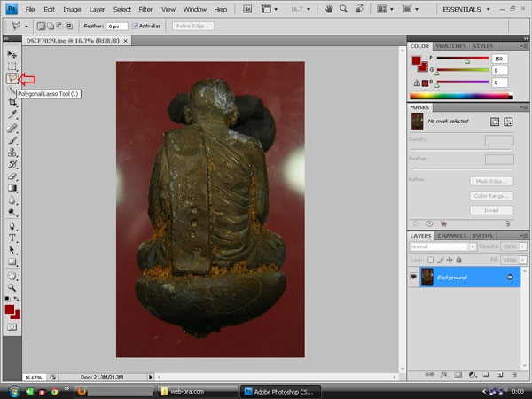Select the Rectangular Marquee tool

click(12, 66)
